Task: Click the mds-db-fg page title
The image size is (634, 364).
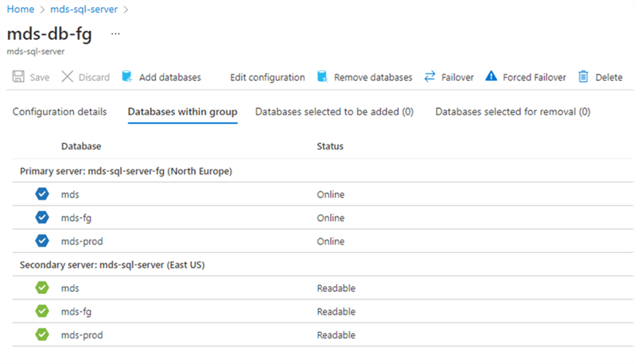Action: tap(49, 34)
